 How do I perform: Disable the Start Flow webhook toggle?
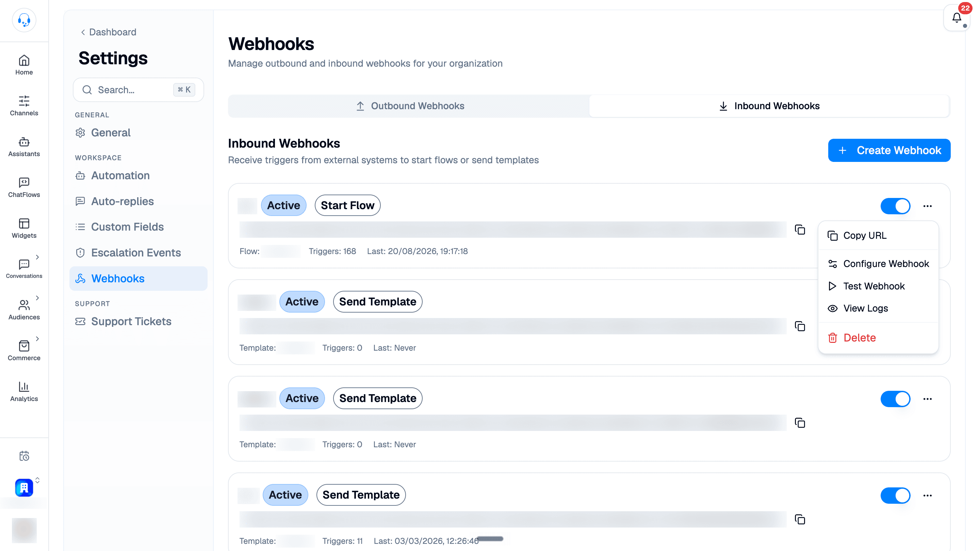point(896,206)
